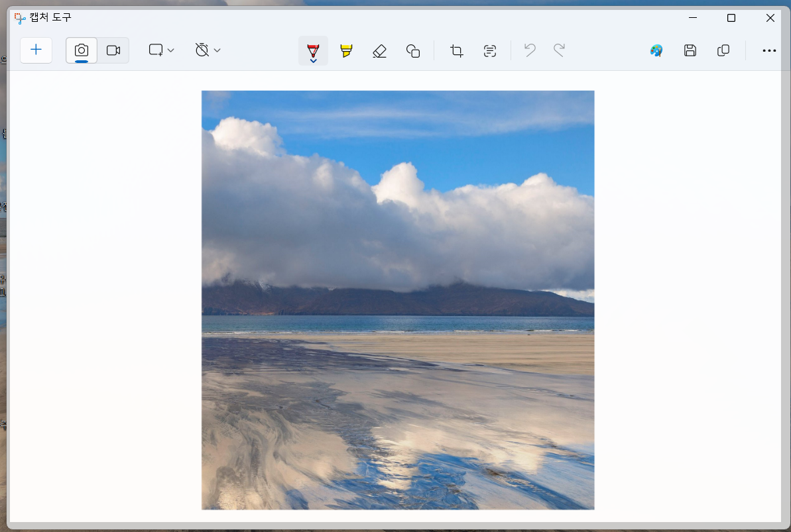
Task: Redo the last edit
Action: pyautogui.click(x=559, y=50)
